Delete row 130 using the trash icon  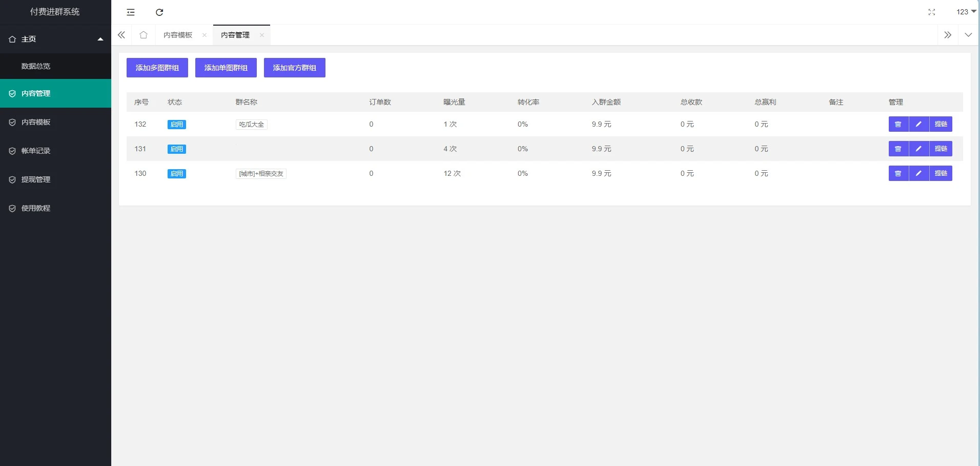898,173
